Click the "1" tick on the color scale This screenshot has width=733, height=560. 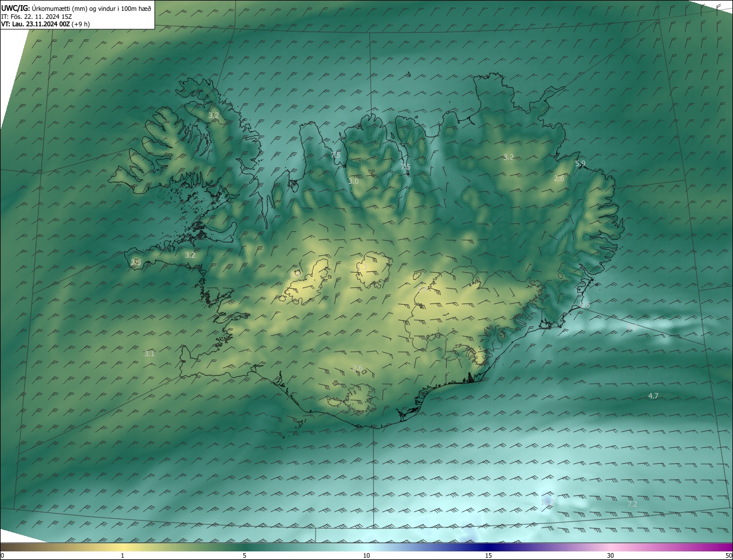tap(123, 555)
